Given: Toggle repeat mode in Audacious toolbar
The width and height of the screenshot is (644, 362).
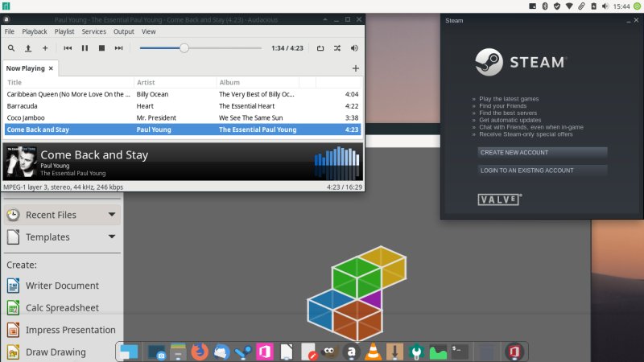Looking at the screenshot, I should click(x=320, y=48).
